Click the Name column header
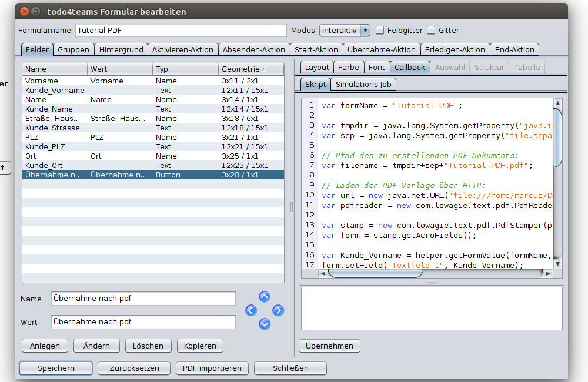Screen dimensions: 588x382 pos(55,69)
